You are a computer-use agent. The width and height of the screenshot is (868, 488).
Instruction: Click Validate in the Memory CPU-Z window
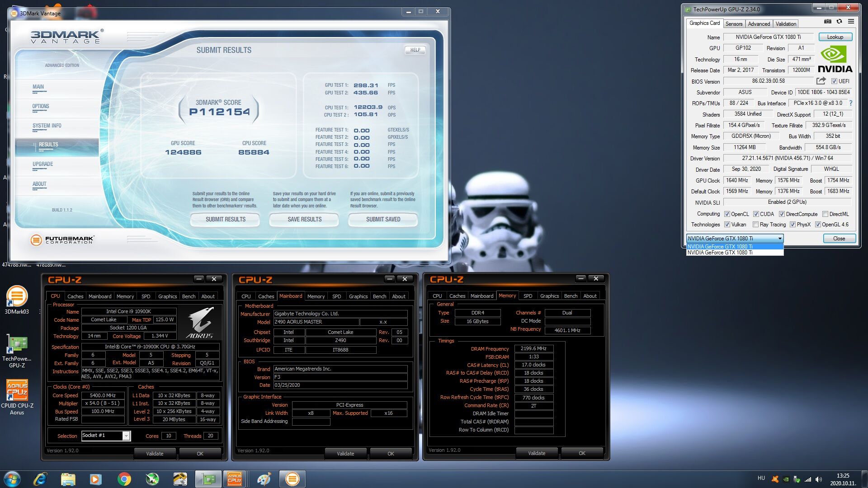pos(537,453)
